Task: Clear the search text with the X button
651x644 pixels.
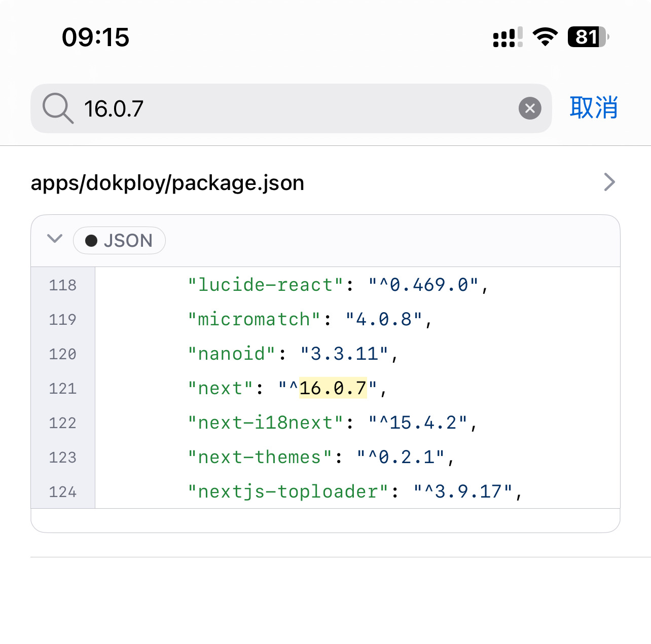Action: (x=530, y=108)
